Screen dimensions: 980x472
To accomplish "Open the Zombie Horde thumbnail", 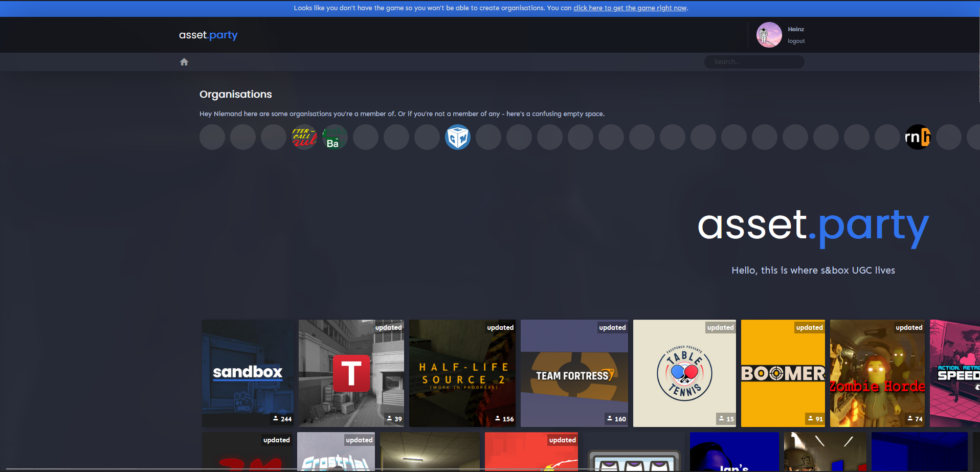I will [x=877, y=373].
